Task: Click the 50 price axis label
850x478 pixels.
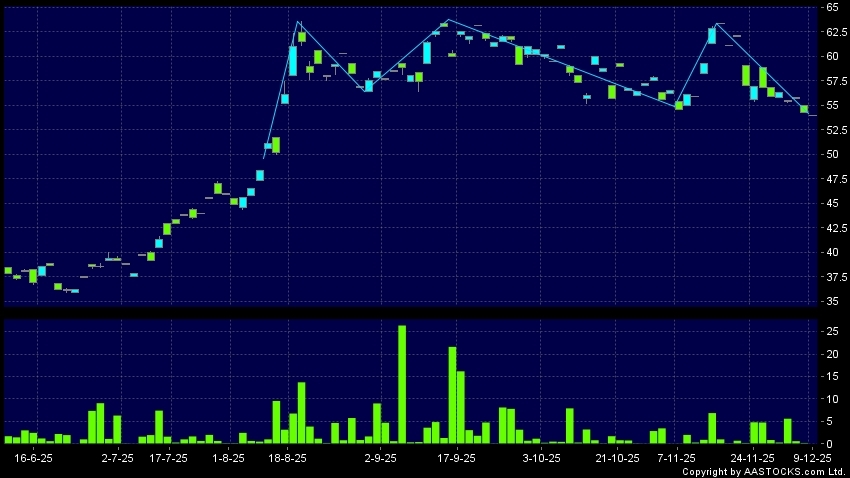Action: click(831, 154)
